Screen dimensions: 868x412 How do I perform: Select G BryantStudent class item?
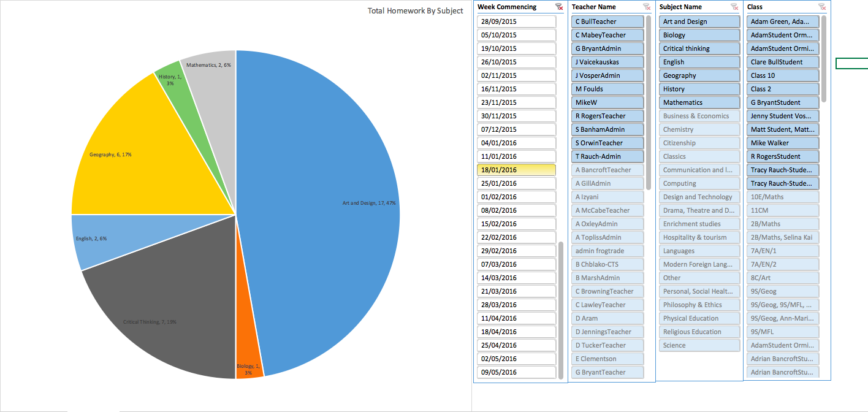pos(783,102)
